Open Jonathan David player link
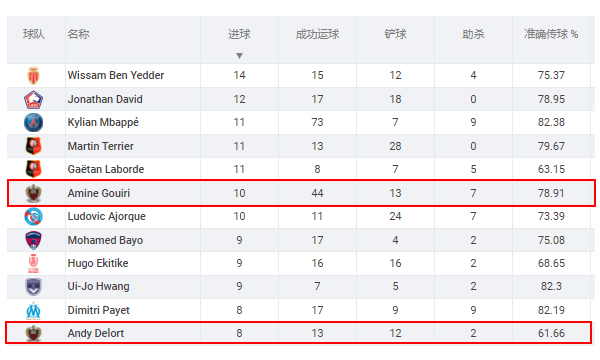The width and height of the screenshot is (600, 360). point(105,99)
